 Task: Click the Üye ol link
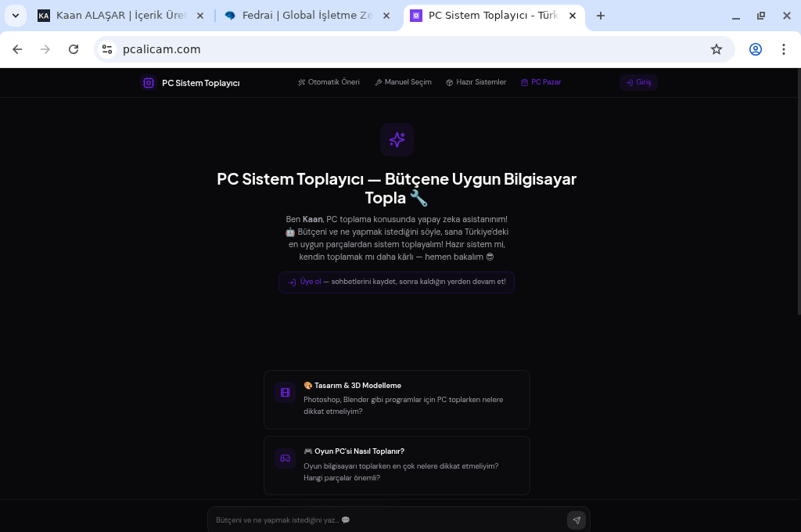click(x=310, y=282)
